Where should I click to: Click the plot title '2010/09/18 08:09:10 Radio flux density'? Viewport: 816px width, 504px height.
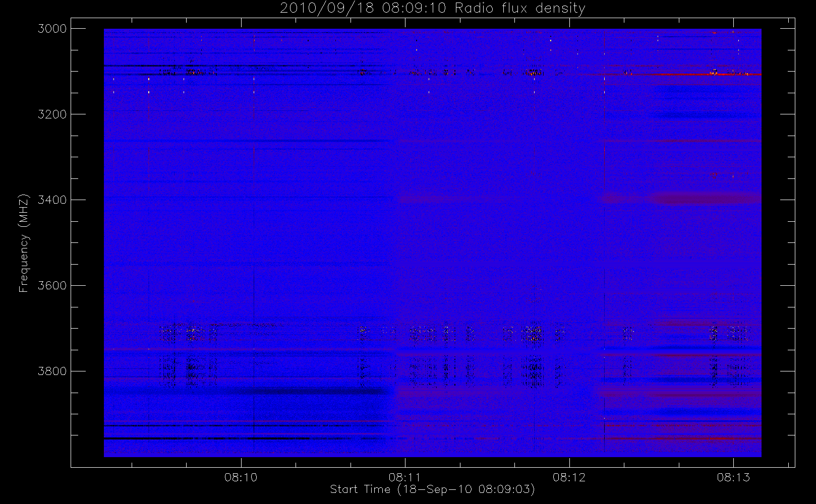point(433,8)
